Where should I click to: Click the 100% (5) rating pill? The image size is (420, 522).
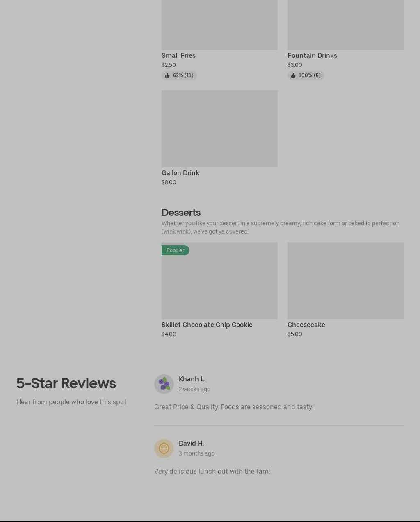coord(306,76)
